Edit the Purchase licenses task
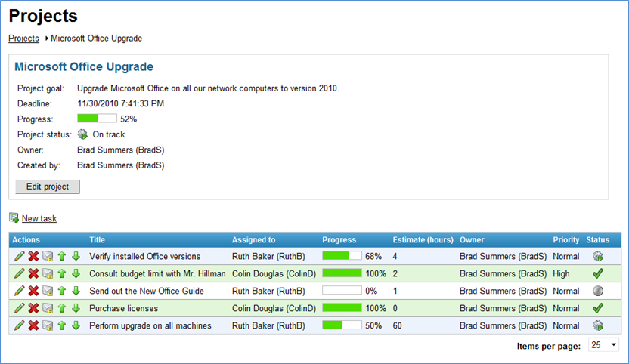 tap(19, 308)
